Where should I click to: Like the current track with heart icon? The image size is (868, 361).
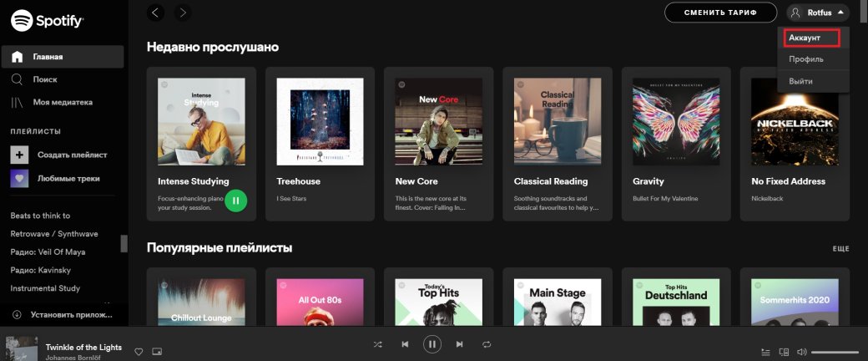tap(139, 352)
